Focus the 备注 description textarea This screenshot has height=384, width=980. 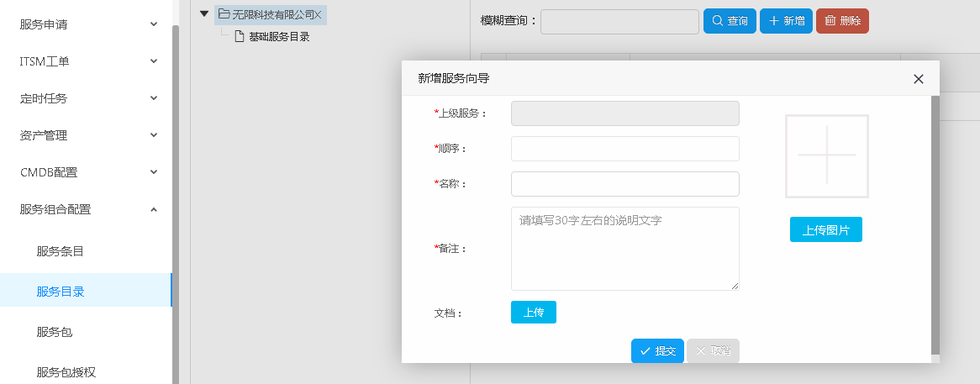pyautogui.click(x=624, y=249)
